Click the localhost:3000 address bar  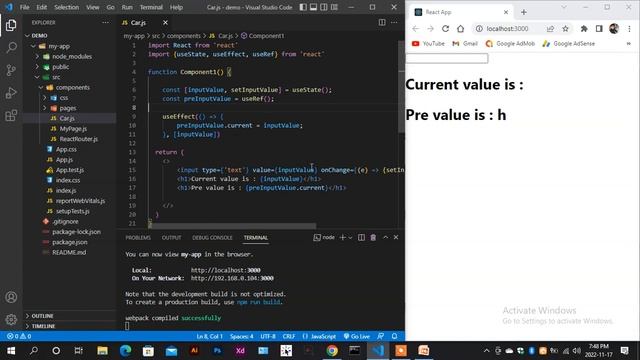click(x=507, y=29)
